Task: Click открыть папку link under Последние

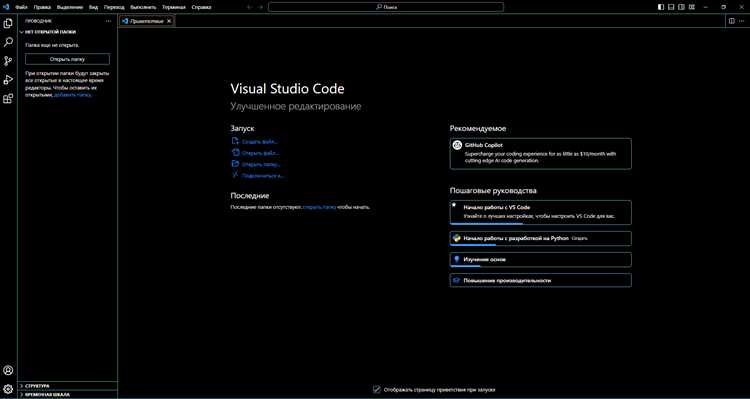Action: [320, 207]
